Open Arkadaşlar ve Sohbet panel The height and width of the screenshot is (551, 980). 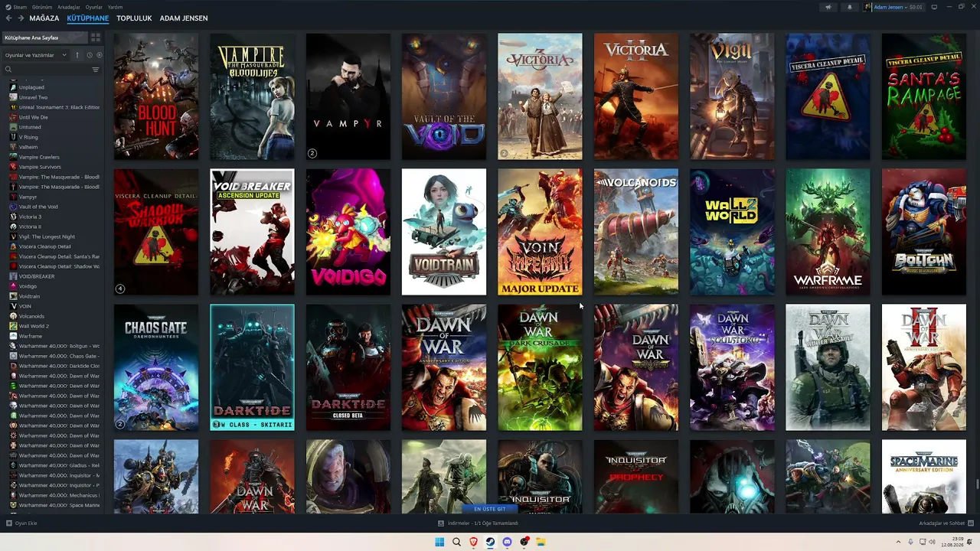click(946, 523)
